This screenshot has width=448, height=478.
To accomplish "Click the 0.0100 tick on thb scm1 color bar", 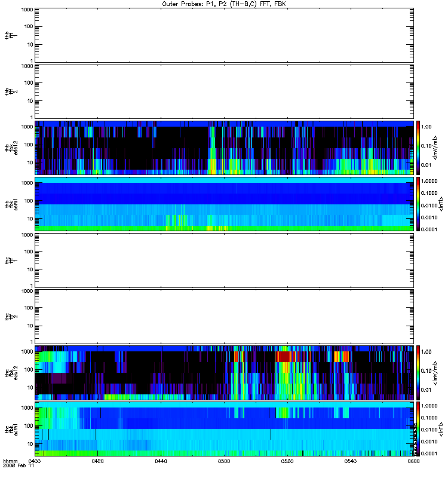I will [x=429, y=206].
